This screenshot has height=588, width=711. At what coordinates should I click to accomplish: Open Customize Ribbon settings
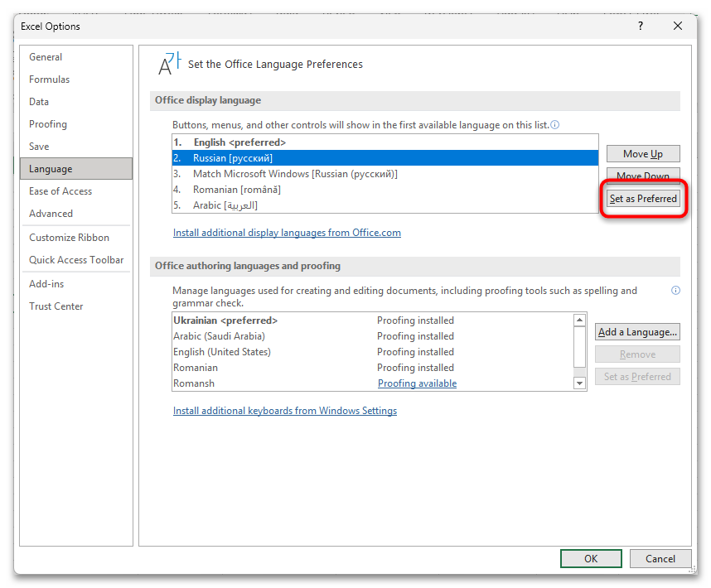[76, 238]
